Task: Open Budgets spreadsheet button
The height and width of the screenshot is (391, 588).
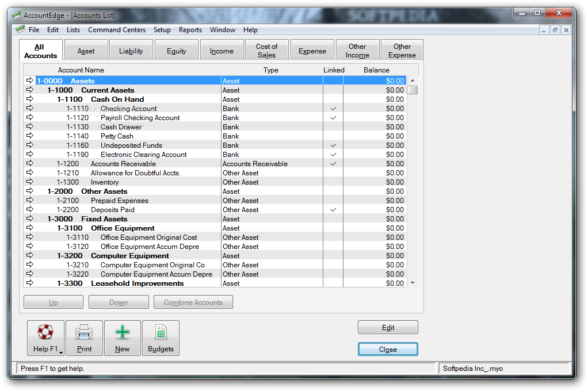Action: pos(161,338)
